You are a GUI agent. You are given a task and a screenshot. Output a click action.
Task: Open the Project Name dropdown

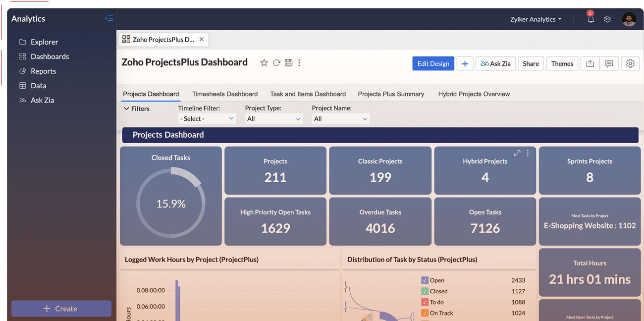tap(341, 119)
